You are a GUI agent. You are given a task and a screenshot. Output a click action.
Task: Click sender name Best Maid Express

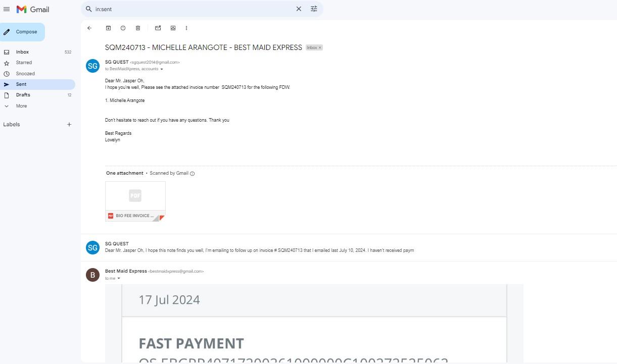(126, 271)
